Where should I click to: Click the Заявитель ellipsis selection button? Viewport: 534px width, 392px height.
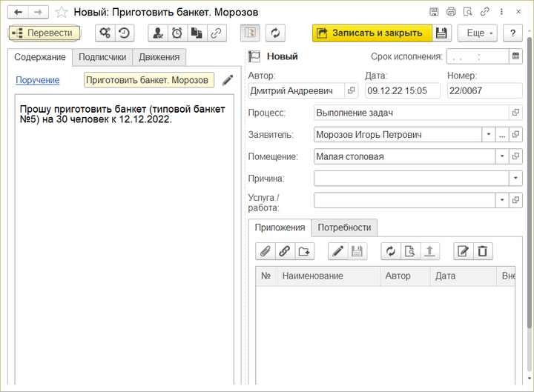click(x=502, y=134)
